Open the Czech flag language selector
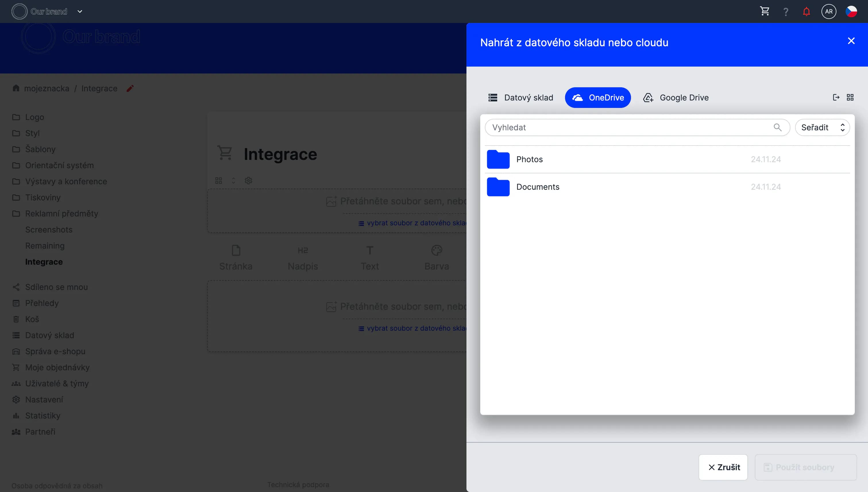The image size is (868, 492). click(x=851, y=11)
